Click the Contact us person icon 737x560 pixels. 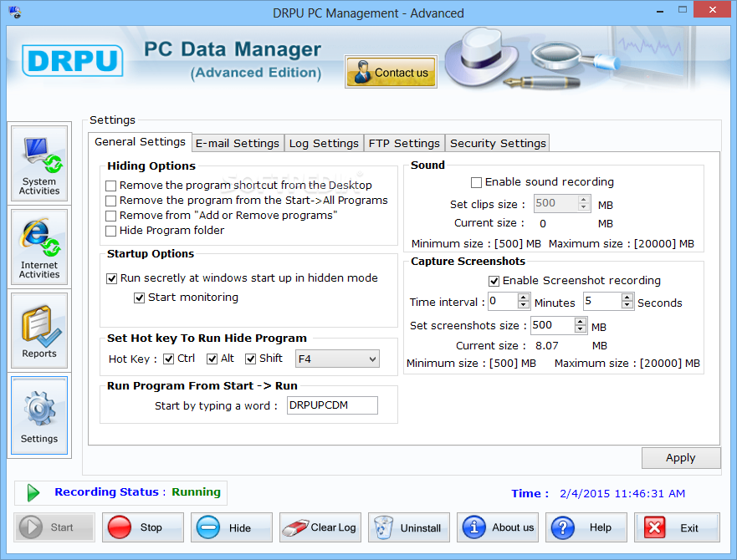tap(362, 72)
